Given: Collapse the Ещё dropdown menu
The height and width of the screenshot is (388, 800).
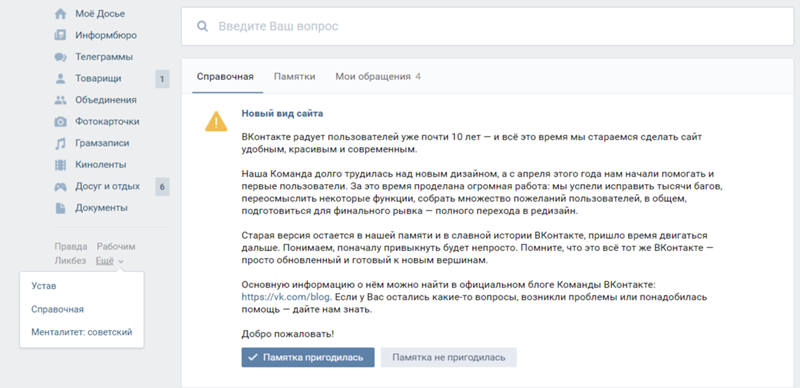Looking at the screenshot, I should click(x=109, y=261).
